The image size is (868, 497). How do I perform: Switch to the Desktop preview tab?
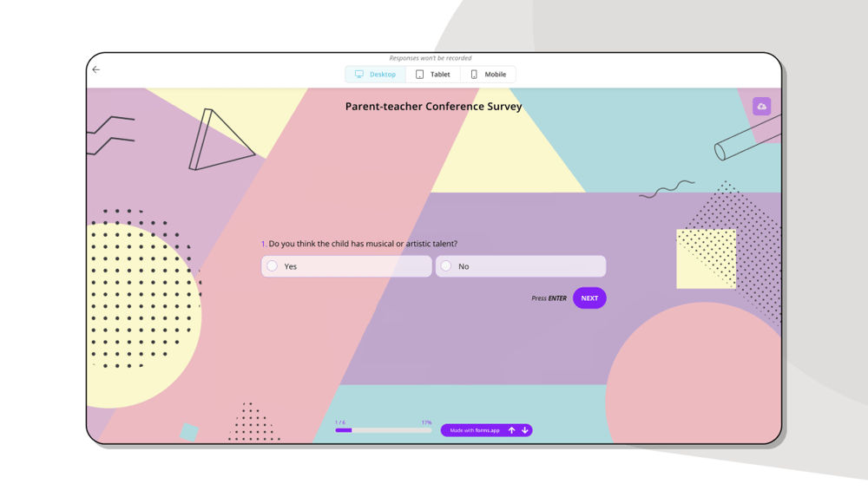pos(376,75)
